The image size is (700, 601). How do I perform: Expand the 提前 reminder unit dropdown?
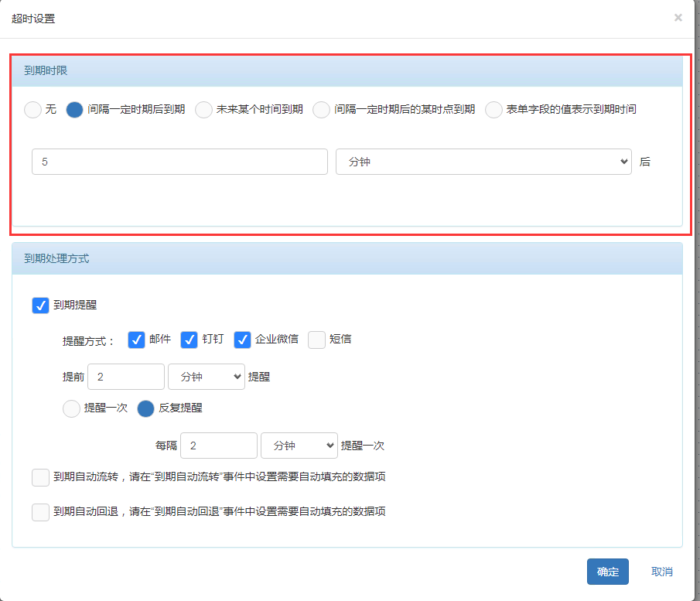click(206, 377)
